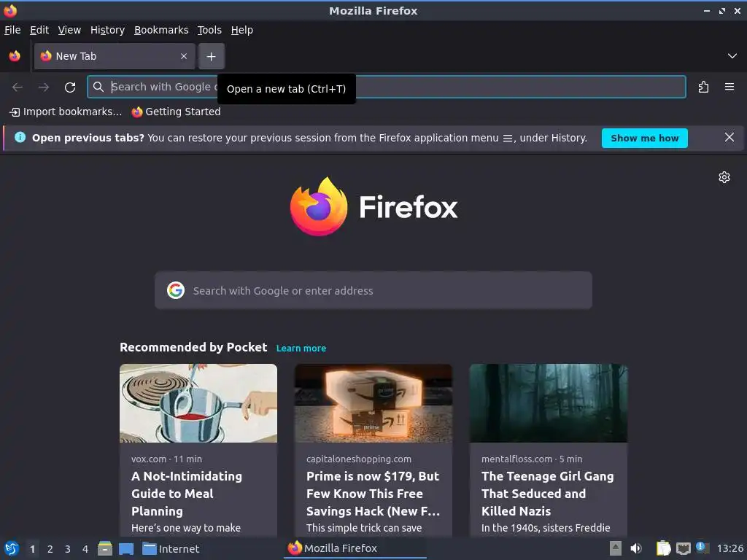The height and width of the screenshot is (560, 747).
Task: Open the Help menu
Action: pos(242,30)
